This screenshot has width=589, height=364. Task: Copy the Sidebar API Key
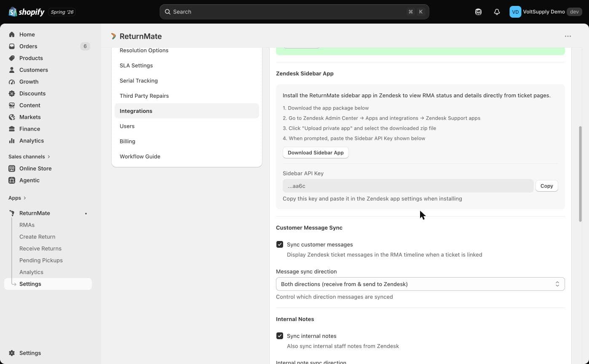click(546, 186)
